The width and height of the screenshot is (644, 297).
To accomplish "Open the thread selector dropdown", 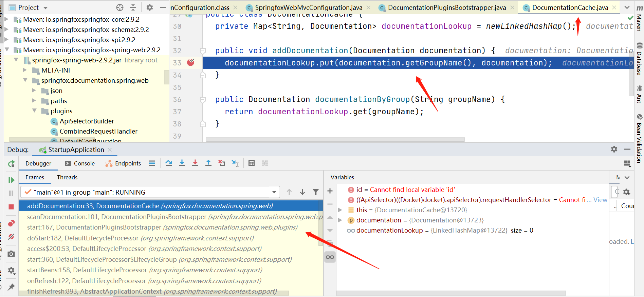I will (274, 192).
